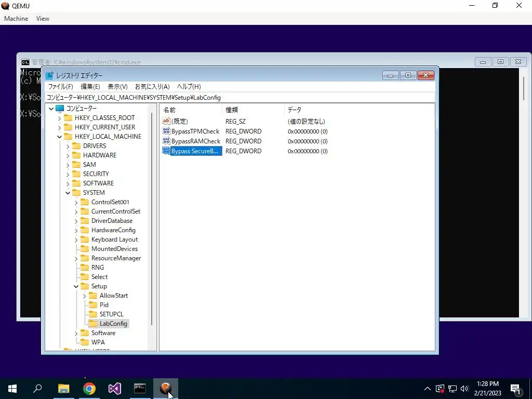Sort values by データ column header
The image size is (532, 399).
click(359, 110)
